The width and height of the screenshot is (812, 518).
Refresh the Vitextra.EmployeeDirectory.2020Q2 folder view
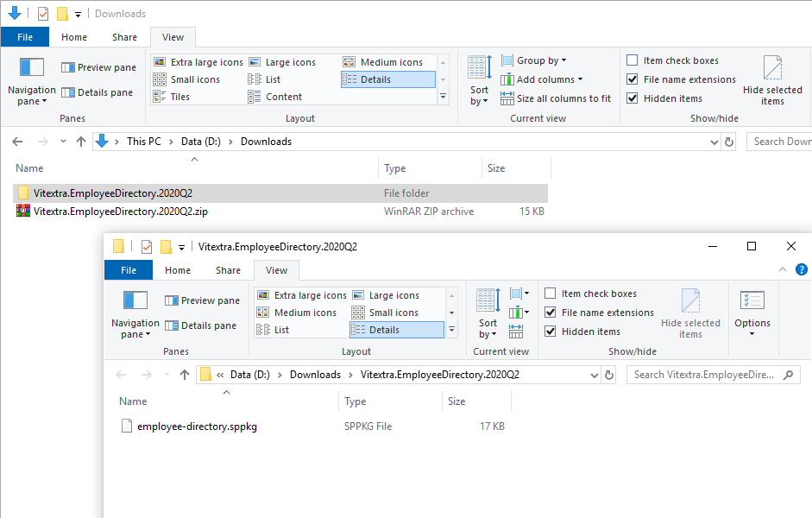click(x=609, y=375)
